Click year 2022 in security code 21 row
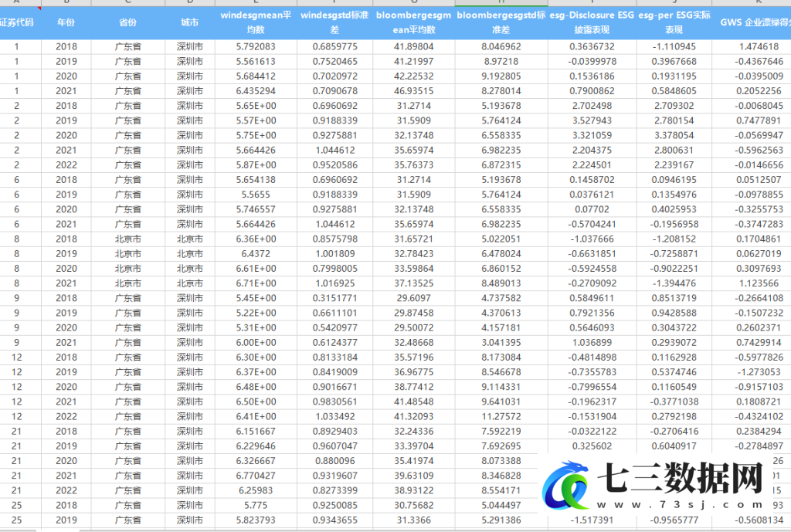The height and width of the screenshot is (532, 791). (x=66, y=490)
